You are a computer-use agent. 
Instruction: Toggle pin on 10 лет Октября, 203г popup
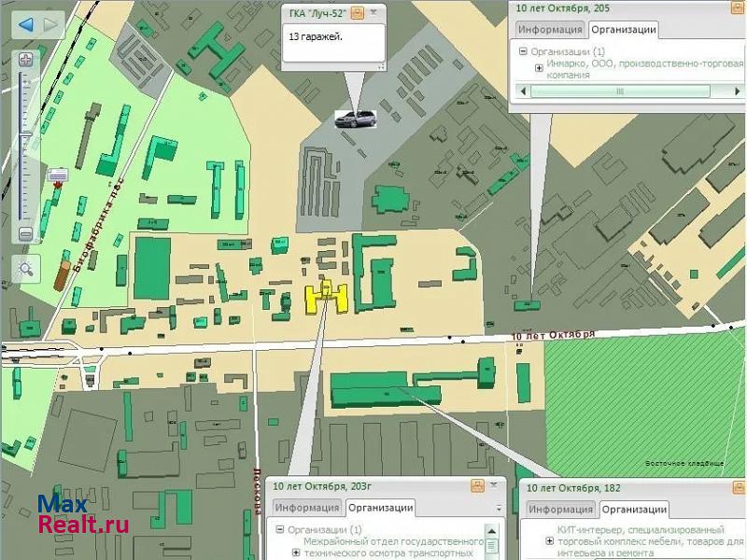click(477, 485)
